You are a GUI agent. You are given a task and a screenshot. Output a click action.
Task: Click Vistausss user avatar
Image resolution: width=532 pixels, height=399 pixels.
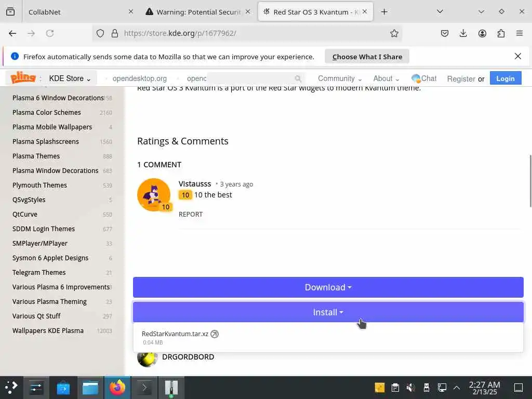pos(154,195)
